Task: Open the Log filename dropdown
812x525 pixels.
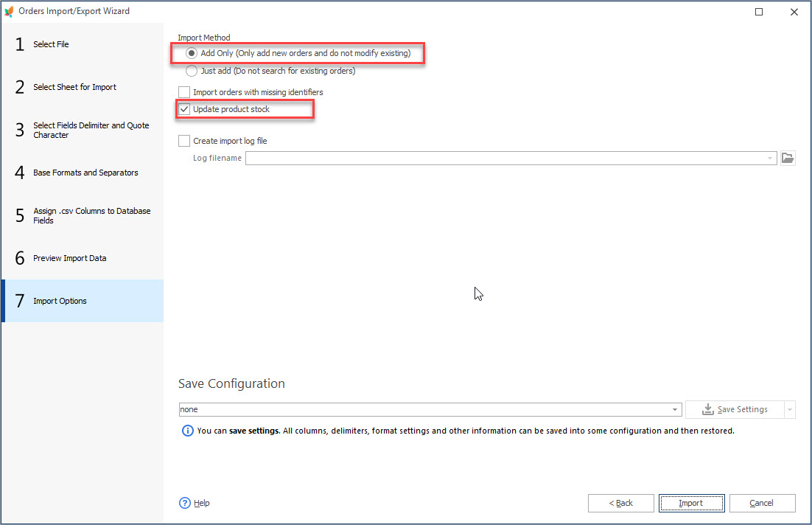Action: (770, 158)
